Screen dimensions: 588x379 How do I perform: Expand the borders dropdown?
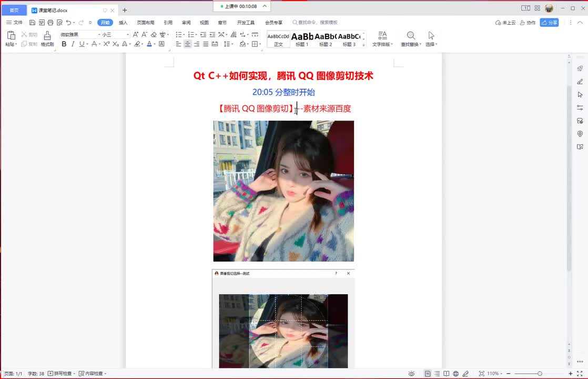(x=260, y=44)
